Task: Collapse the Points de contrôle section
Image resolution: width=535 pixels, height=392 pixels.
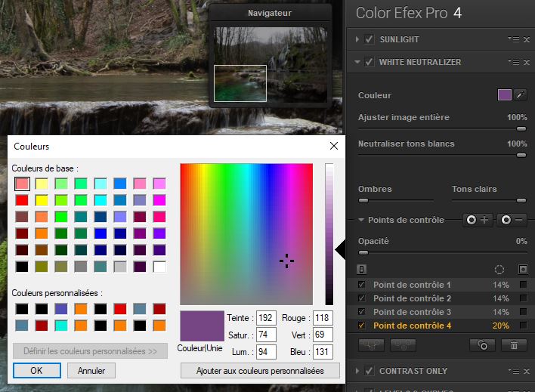Action: tap(361, 220)
